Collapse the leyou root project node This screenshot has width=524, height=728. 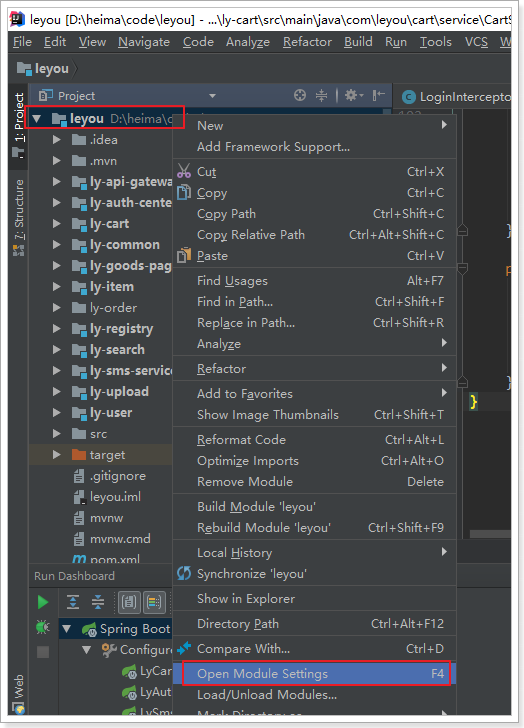[37, 119]
